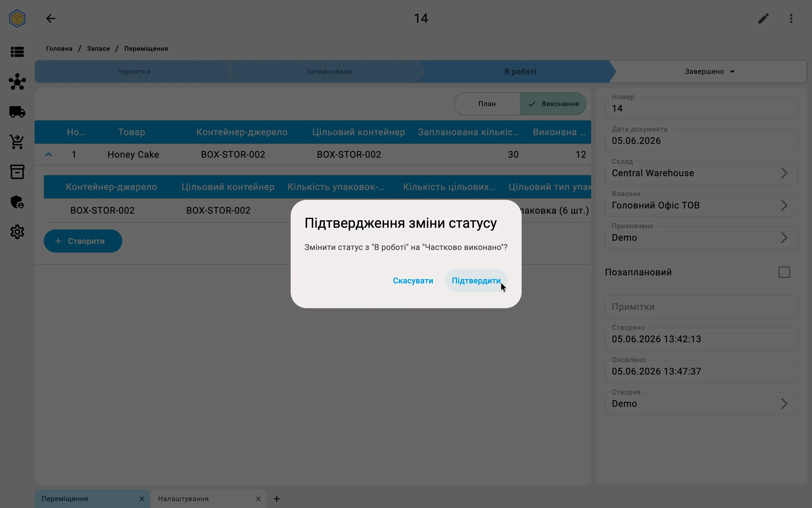Click the Дата документа field
The height and width of the screenshot is (508, 812).
701,140
